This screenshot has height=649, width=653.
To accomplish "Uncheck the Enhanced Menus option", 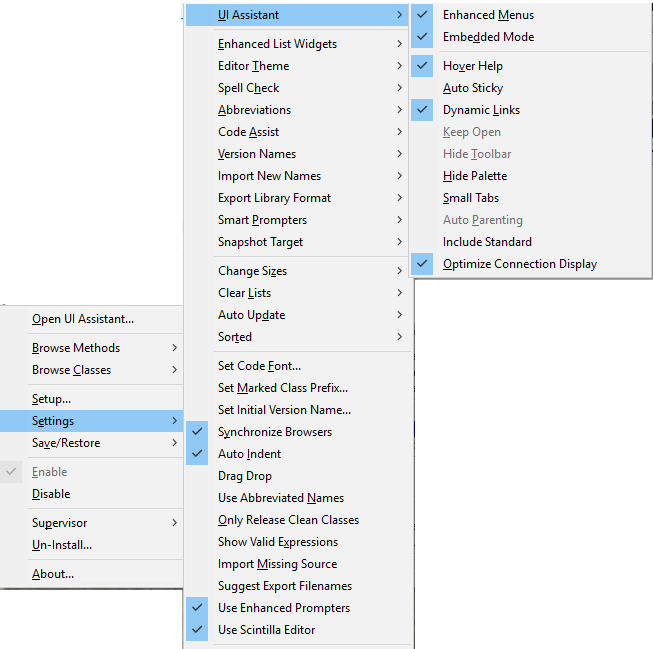I will click(x=488, y=15).
